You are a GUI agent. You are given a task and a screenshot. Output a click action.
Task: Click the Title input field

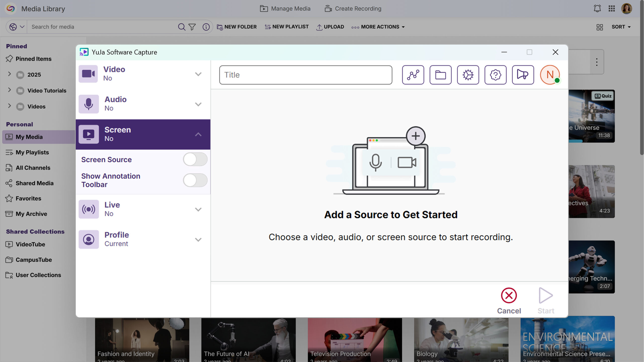pos(306,75)
